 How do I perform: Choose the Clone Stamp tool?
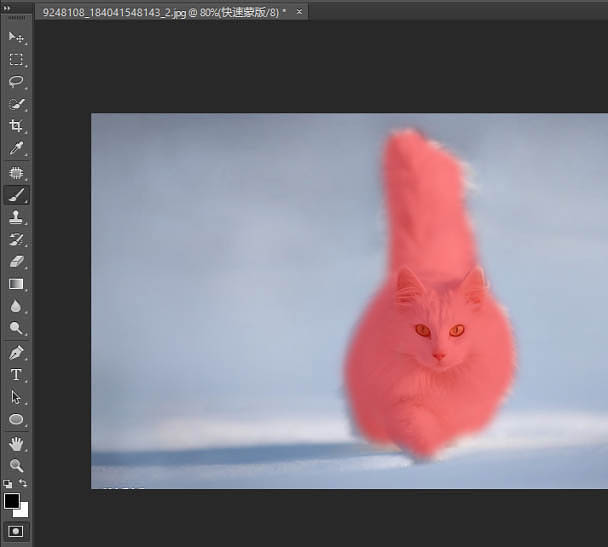[x=16, y=217]
